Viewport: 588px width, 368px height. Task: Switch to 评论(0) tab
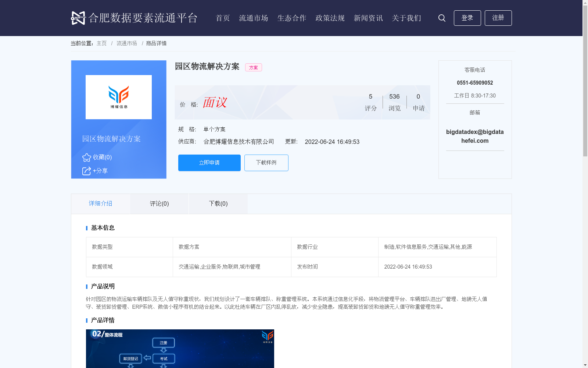(159, 204)
